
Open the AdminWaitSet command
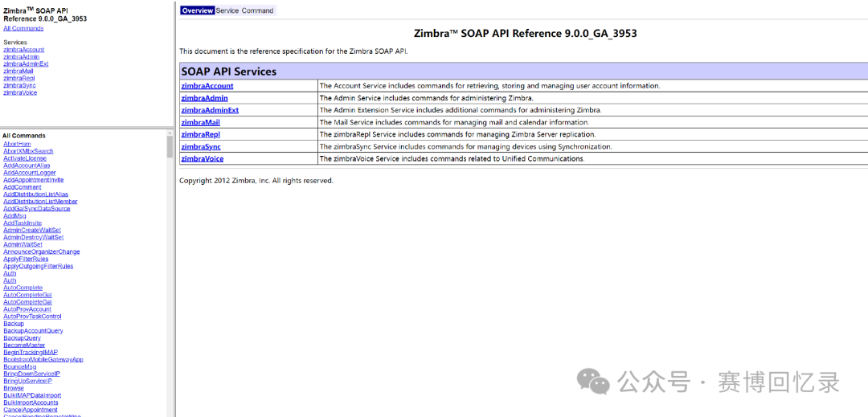tap(23, 244)
